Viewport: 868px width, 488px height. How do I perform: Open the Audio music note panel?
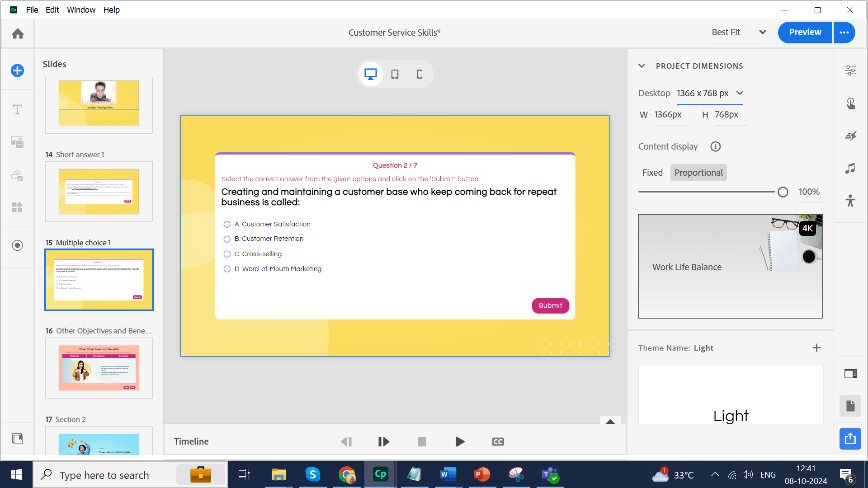coord(850,169)
